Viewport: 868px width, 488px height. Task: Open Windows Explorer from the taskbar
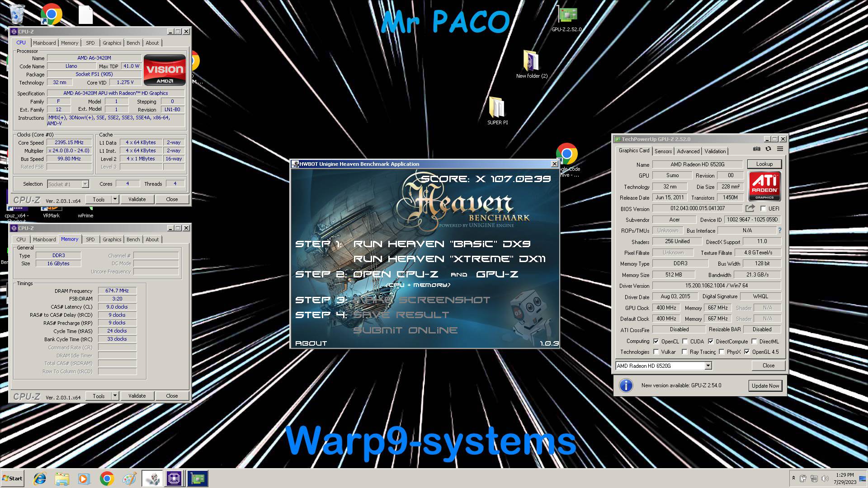click(62, 479)
